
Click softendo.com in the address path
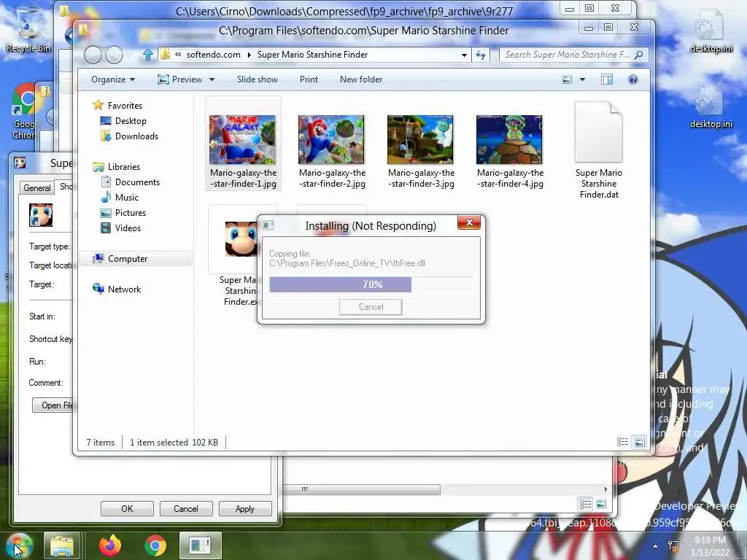tap(214, 55)
